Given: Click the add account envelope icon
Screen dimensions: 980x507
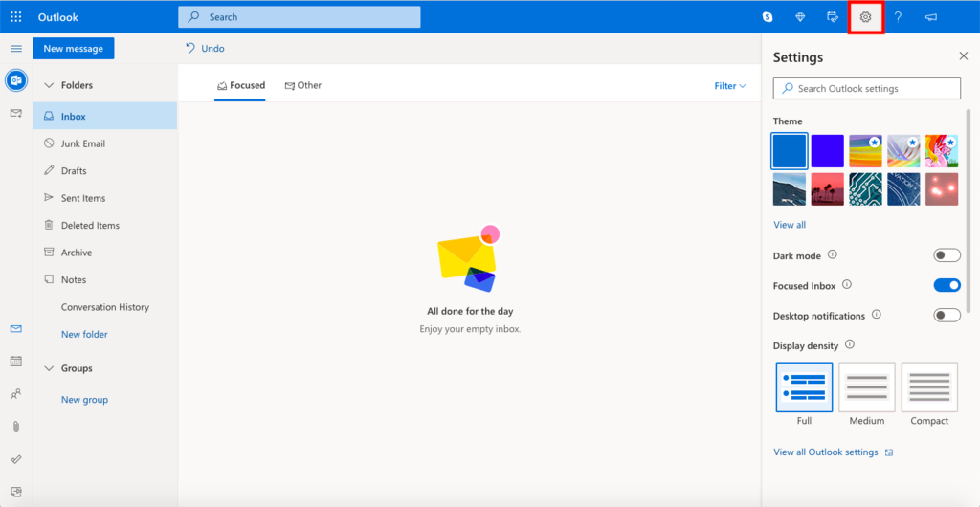Looking at the screenshot, I should point(16,113).
